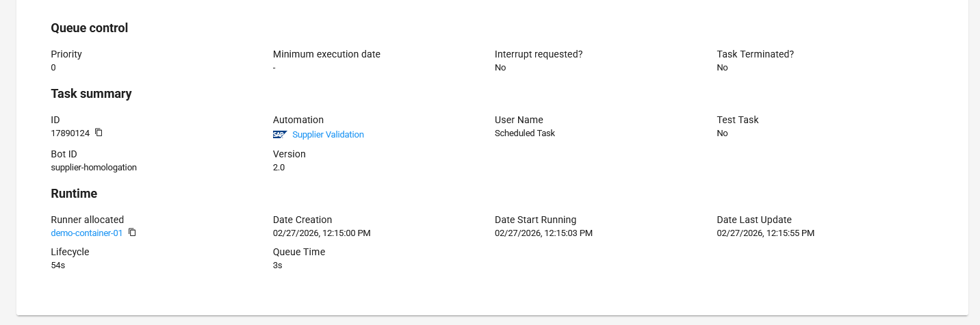Click the Version value 2.0

tap(279, 168)
